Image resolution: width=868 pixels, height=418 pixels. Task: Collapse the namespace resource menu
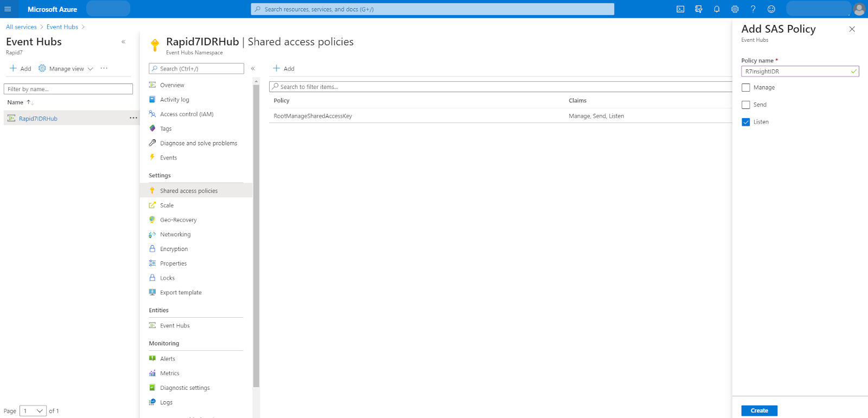(253, 68)
